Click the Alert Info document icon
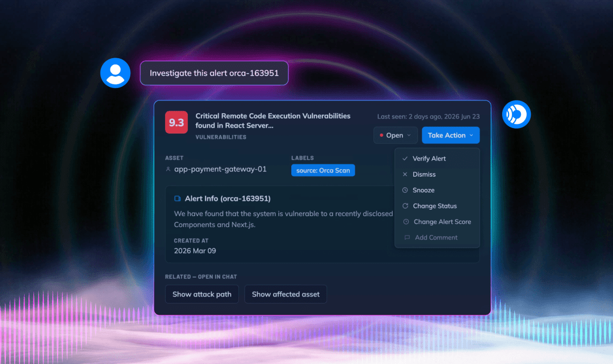613x364 pixels. point(177,198)
